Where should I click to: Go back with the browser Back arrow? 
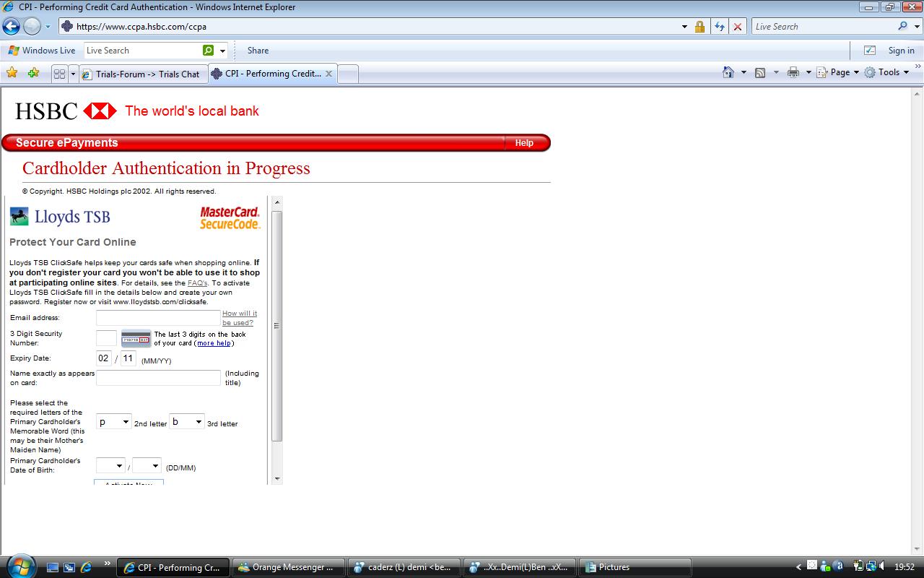point(11,27)
